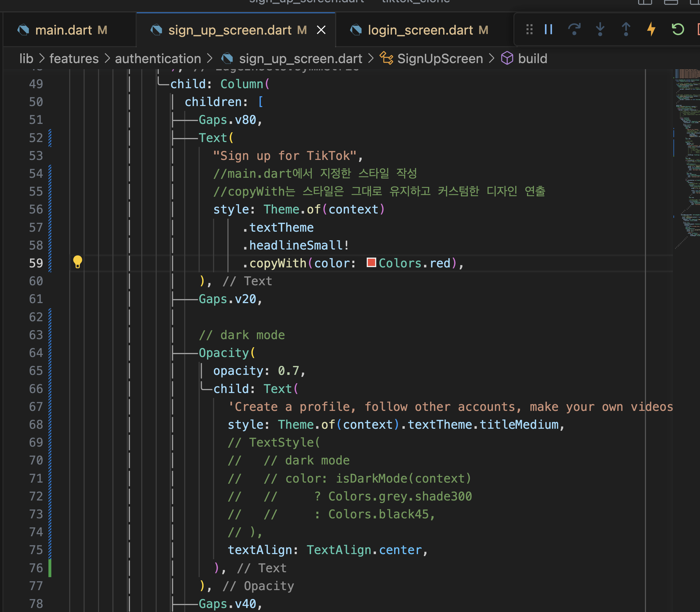Image resolution: width=700 pixels, height=612 pixels.
Task: Open the Colors.red color swatch picker
Action: coord(371,262)
